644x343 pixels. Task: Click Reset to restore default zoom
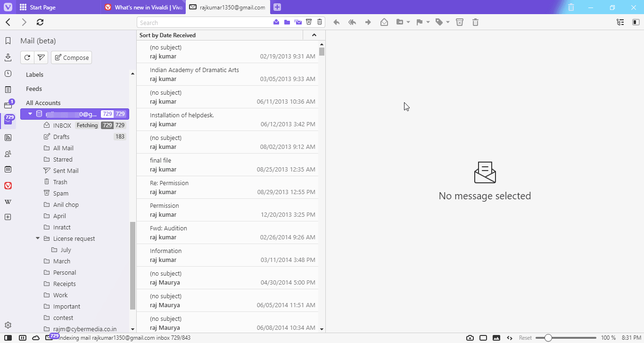tap(525, 338)
